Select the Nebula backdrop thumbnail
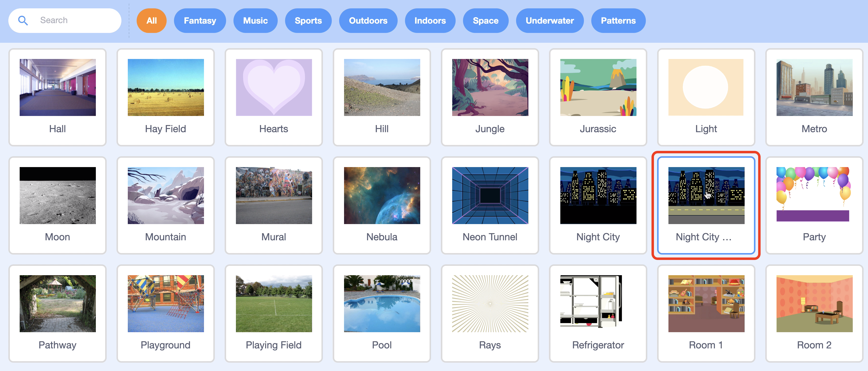The height and width of the screenshot is (371, 868). click(382, 205)
